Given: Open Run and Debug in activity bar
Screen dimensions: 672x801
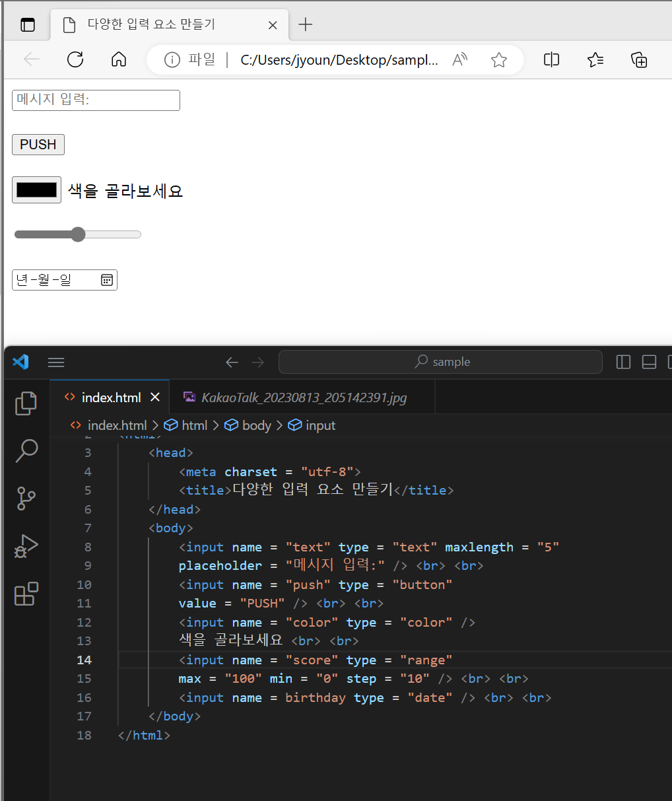Looking at the screenshot, I should [26, 546].
